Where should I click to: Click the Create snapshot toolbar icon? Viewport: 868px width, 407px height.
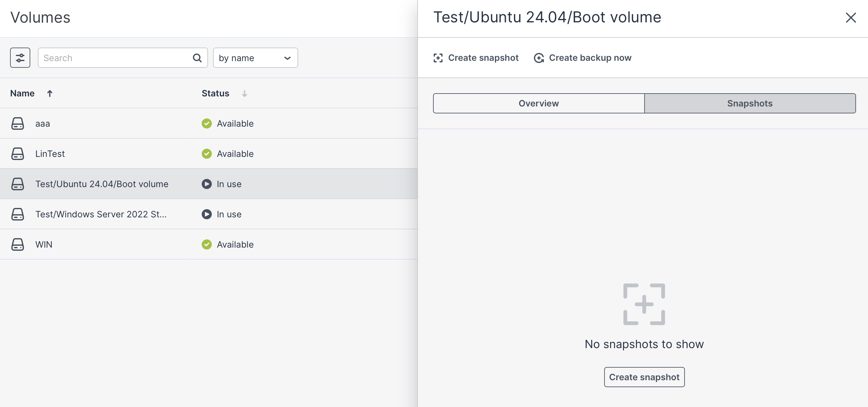tap(438, 58)
